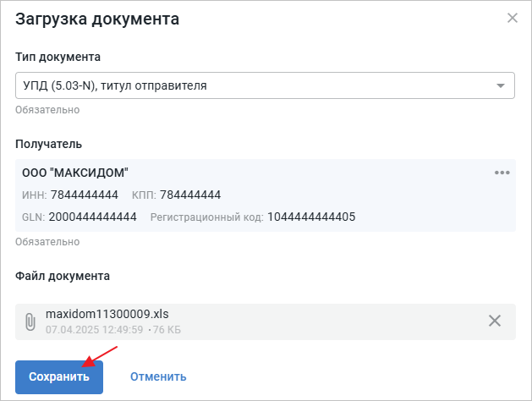532x401 pixels.
Task: Select the recipient name ООО "МАКСИДОМ"
Action: pos(75,173)
